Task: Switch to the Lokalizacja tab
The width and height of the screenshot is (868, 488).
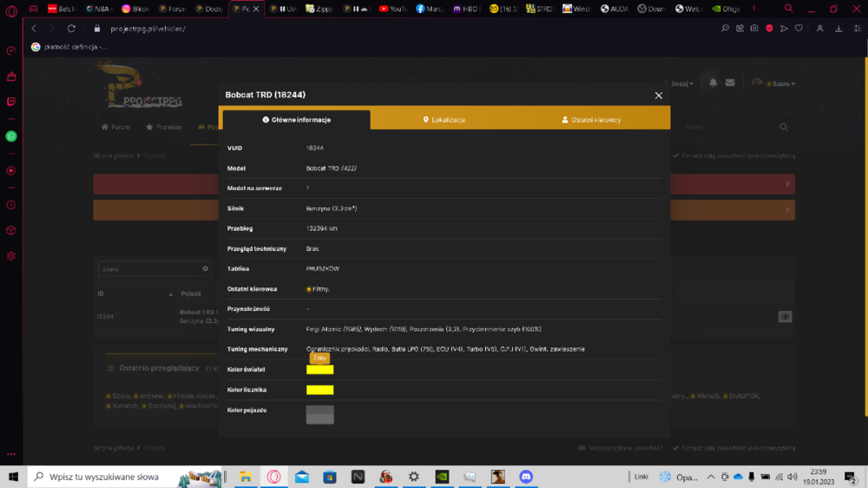Action: click(x=444, y=120)
